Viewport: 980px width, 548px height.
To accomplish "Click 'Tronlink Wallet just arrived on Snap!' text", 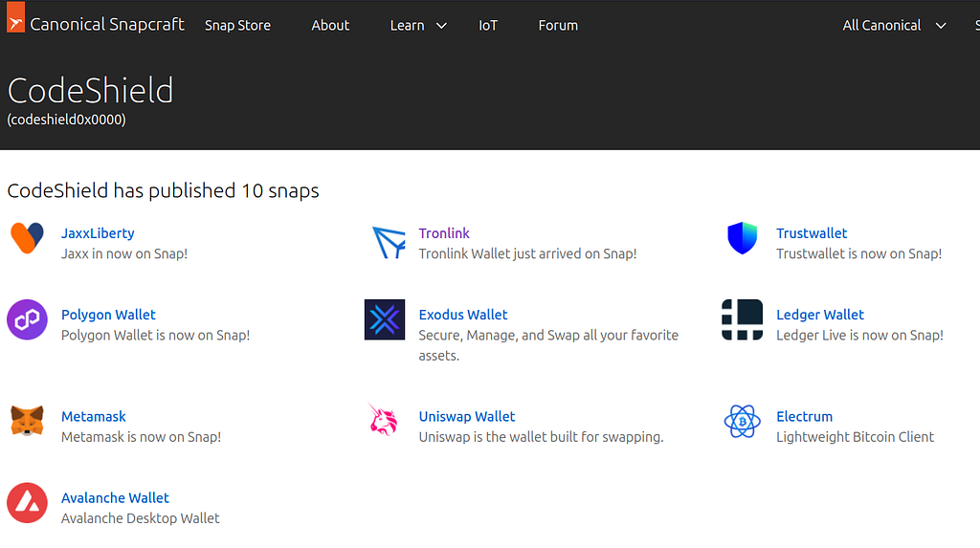I will pos(527,253).
